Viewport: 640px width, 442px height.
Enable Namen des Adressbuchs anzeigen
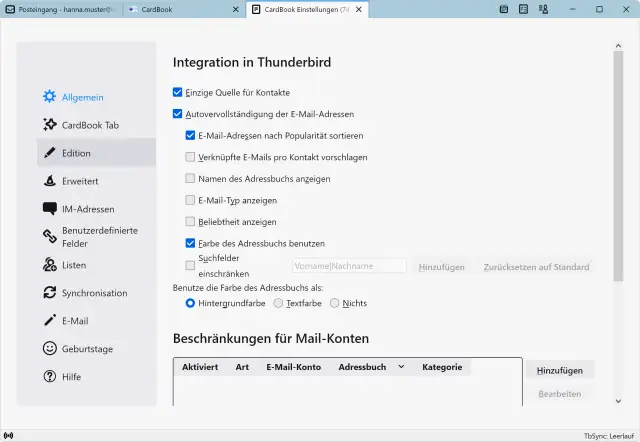(x=190, y=178)
